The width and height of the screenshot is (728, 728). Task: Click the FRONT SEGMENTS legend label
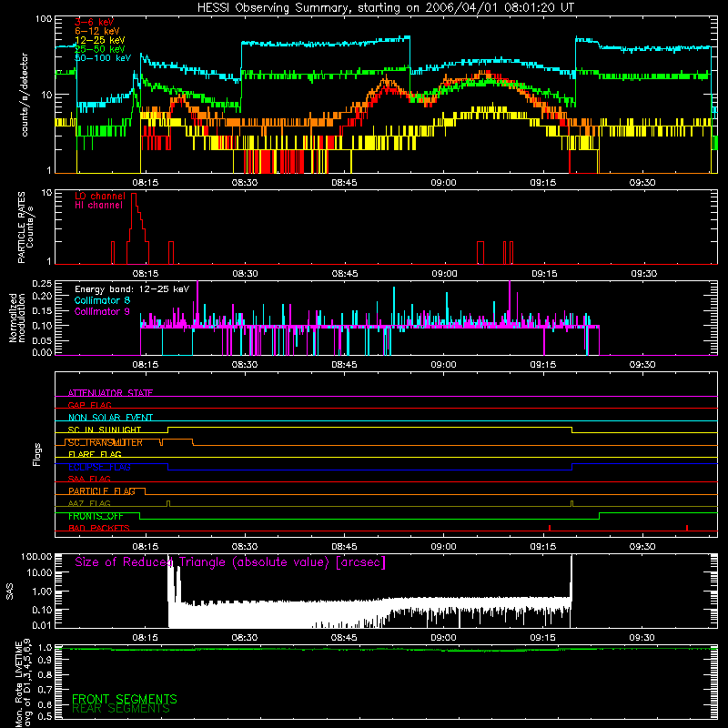point(125,699)
